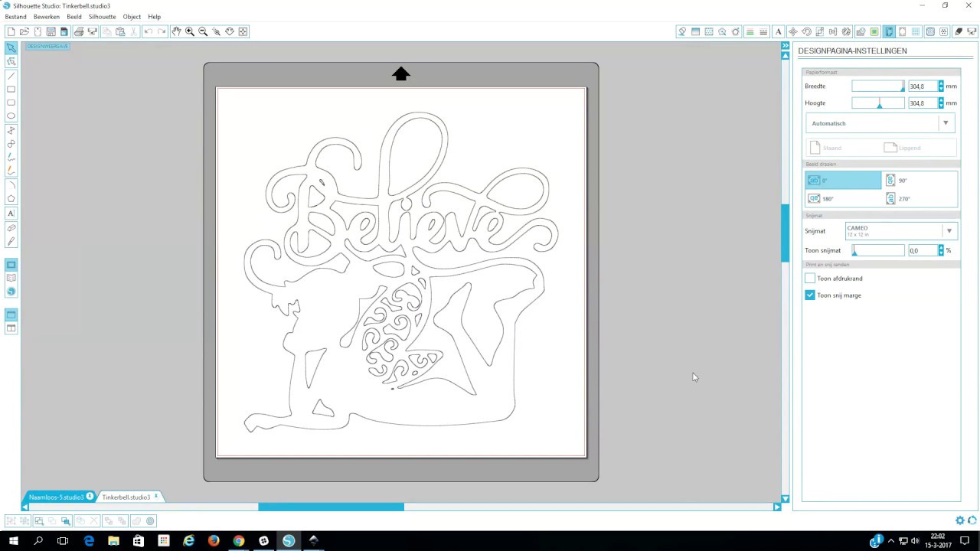
Task: Open the Bewerken menu
Action: pos(47,17)
